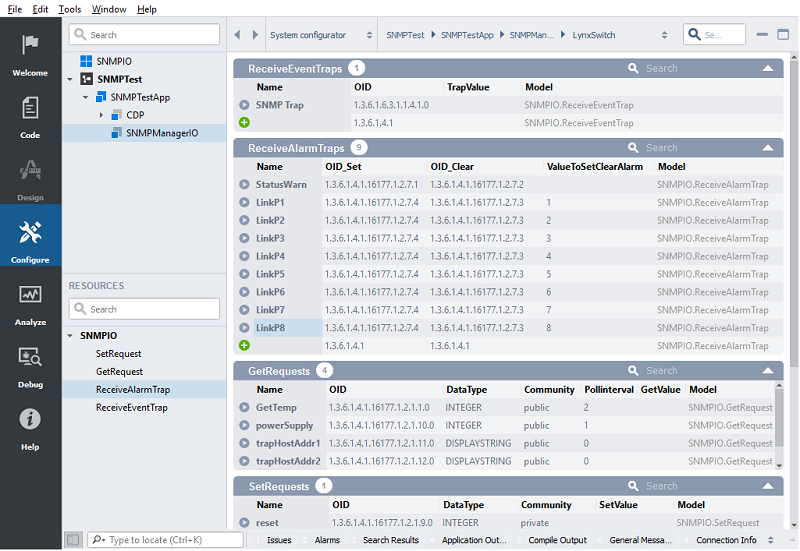The image size is (800, 551).
Task: Expand the CDP tree node
Action: click(x=101, y=115)
